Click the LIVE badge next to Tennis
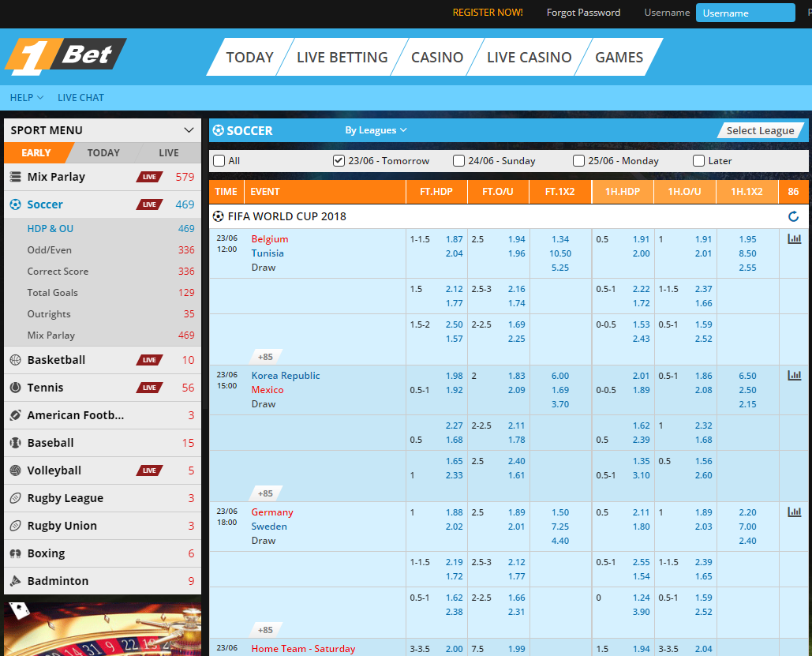This screenshot has width=812, height=656. 150,387
